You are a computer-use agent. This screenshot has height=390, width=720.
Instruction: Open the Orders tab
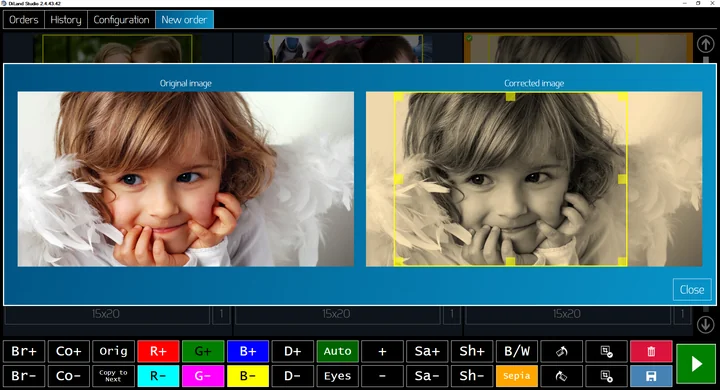click(24, 20)
